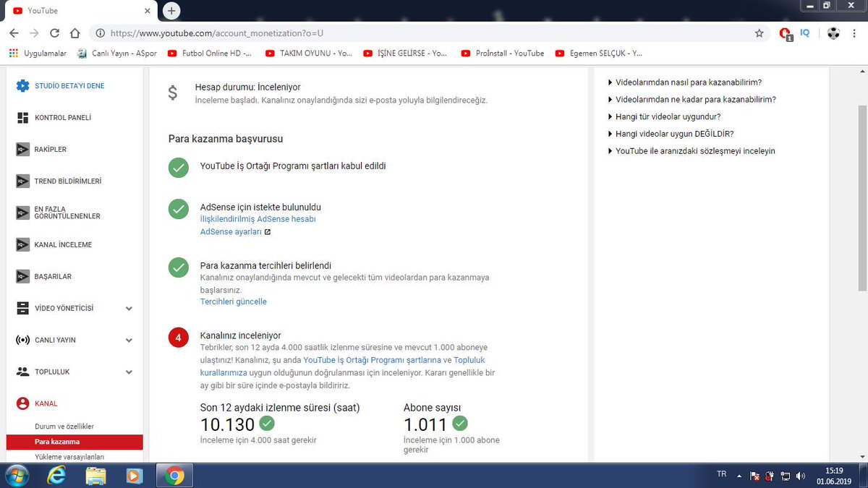Click the dollar sign account status icon
Viewport: 868px width, 488px height.
tap(172, 93)
